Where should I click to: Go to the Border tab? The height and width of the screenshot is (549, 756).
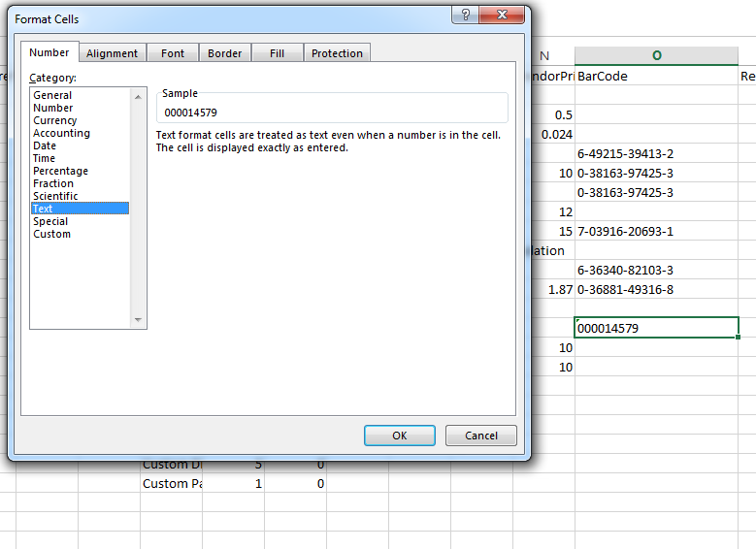click(225, 53)
